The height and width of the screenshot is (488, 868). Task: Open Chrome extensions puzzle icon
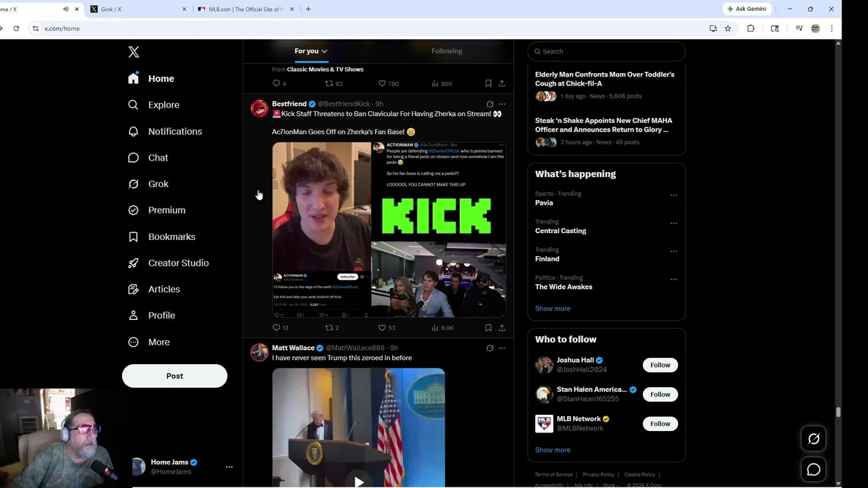(x=751, y=28)
